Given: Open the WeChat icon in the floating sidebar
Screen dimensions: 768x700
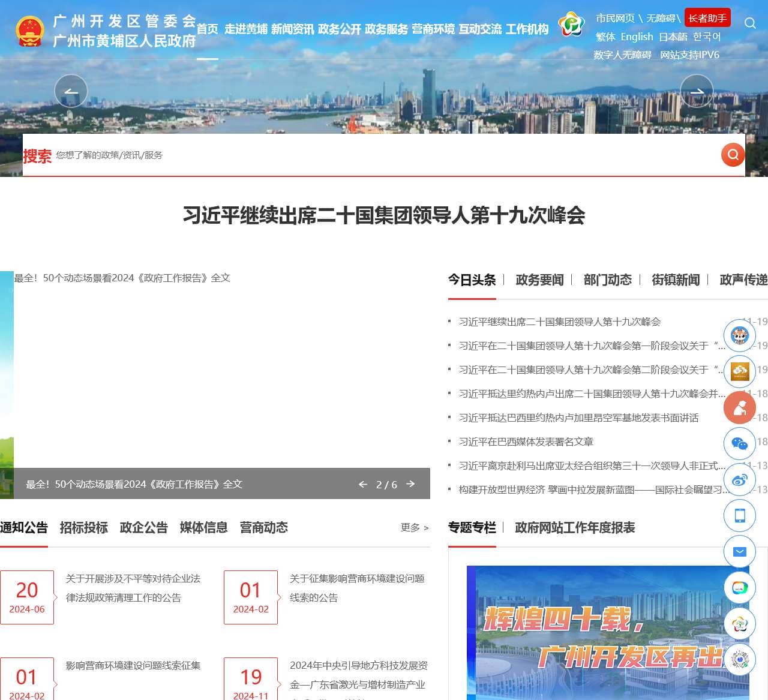Looking at the screenshot, I should pyautogui.click(x=739, y=444).
